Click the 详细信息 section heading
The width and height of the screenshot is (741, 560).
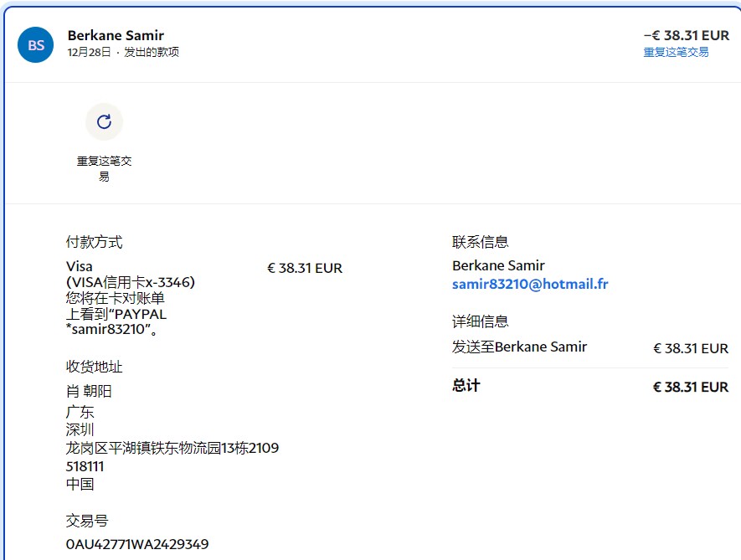click(x=480, y=321)
